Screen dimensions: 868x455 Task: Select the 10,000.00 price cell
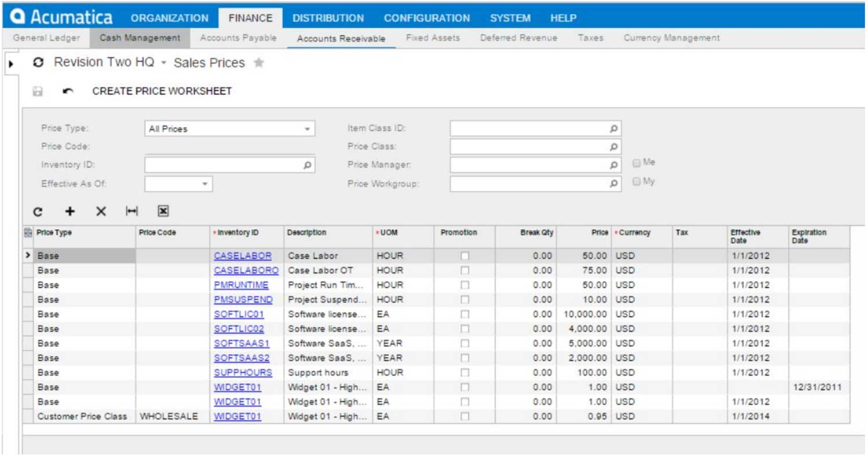click(583, 315)
